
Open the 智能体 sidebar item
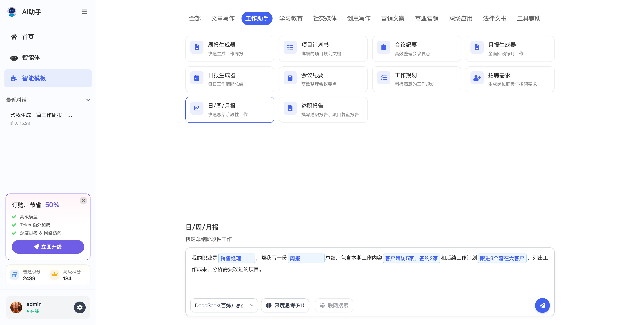click(48, 58)
